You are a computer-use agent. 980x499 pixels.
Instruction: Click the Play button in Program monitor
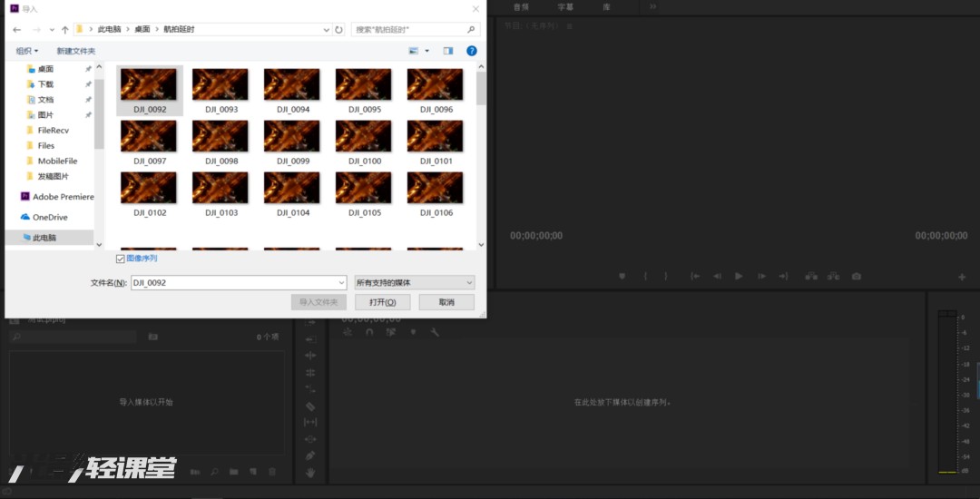(x=739, y=276)
